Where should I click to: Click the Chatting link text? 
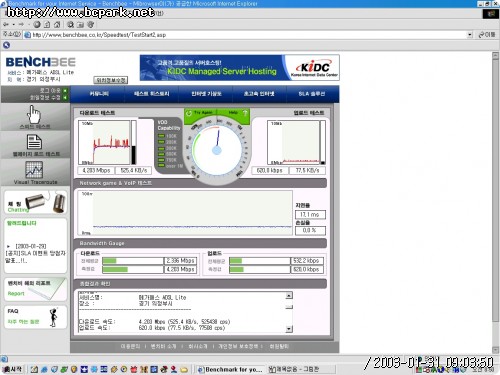coord(18,210)
